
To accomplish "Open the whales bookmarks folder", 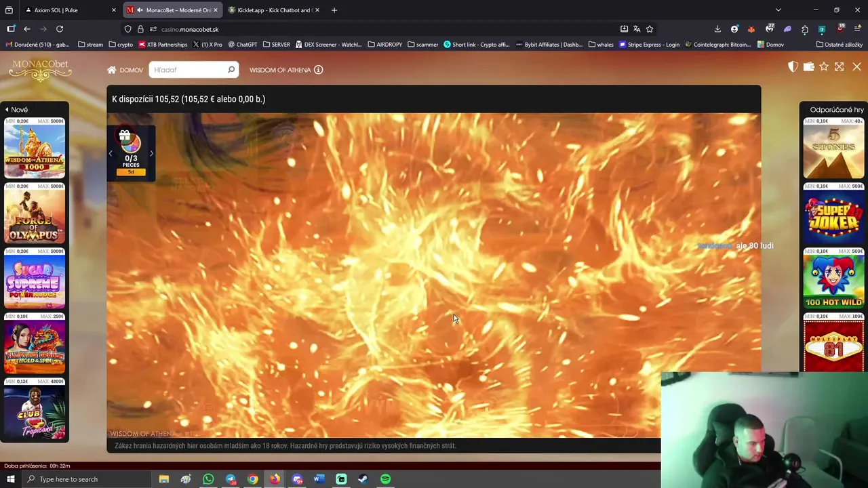I will click(601, 45).
